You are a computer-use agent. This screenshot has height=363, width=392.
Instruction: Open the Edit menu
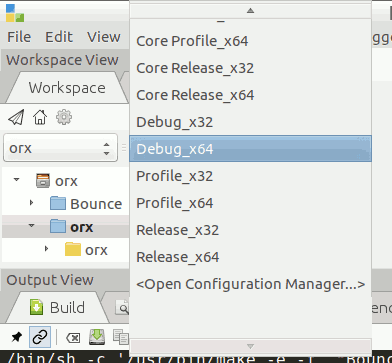click(x=59, y=37)
